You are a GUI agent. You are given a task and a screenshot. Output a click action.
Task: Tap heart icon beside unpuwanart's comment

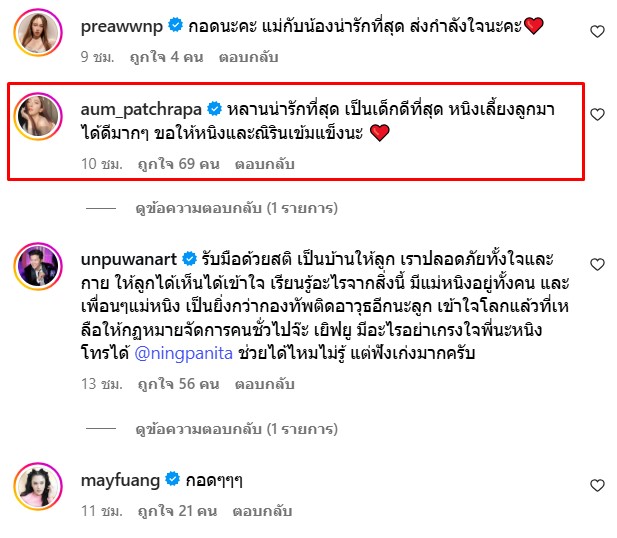click(x=597, y=264)
